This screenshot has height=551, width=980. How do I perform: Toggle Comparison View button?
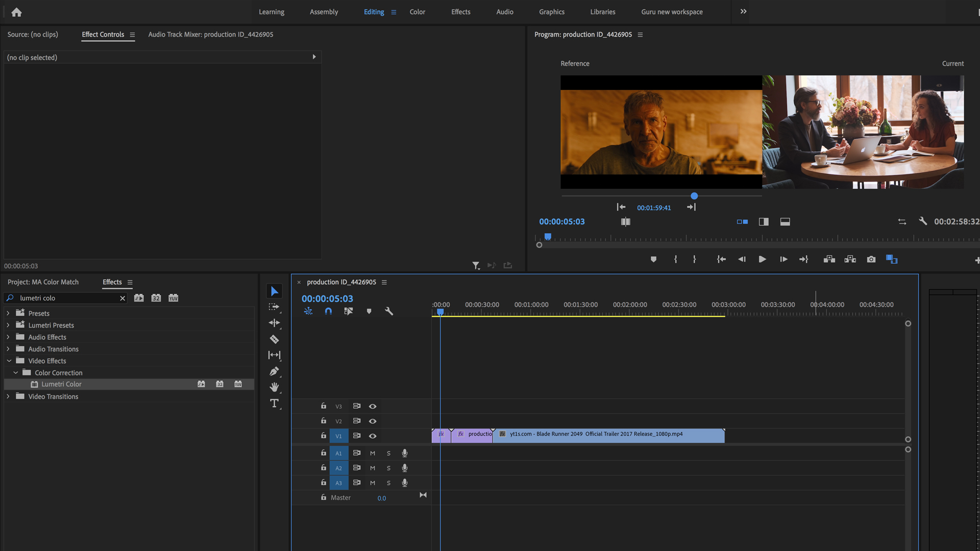click(x=892, y=259)
